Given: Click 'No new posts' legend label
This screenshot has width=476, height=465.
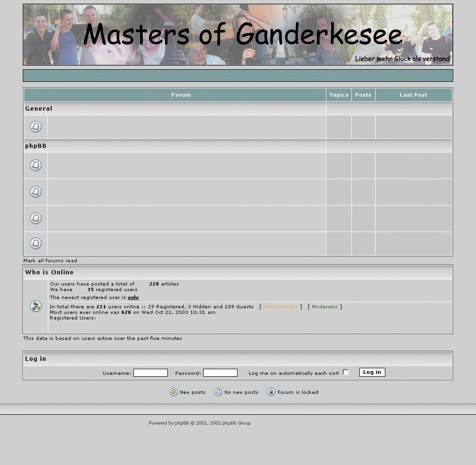Looking at the screenshot, I should (241, 392).
